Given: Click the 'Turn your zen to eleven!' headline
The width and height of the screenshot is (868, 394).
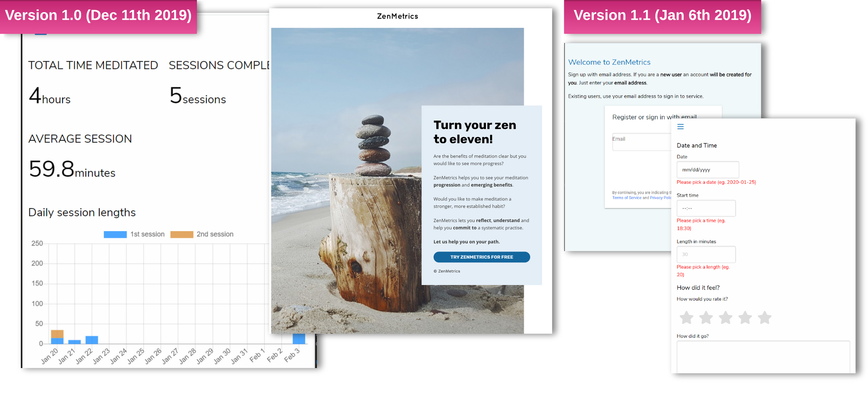Looking at the screenshot, I should [x=475, y=132].
